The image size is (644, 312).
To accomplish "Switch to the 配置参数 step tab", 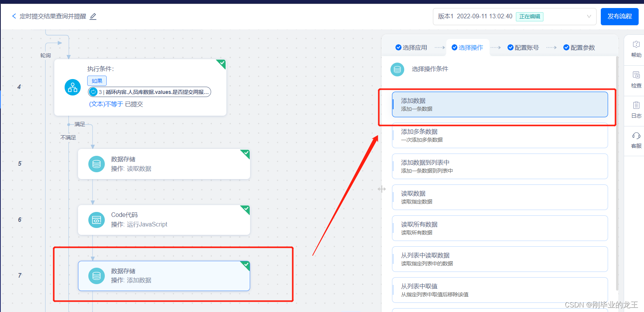I will click(x=579, y=47).
